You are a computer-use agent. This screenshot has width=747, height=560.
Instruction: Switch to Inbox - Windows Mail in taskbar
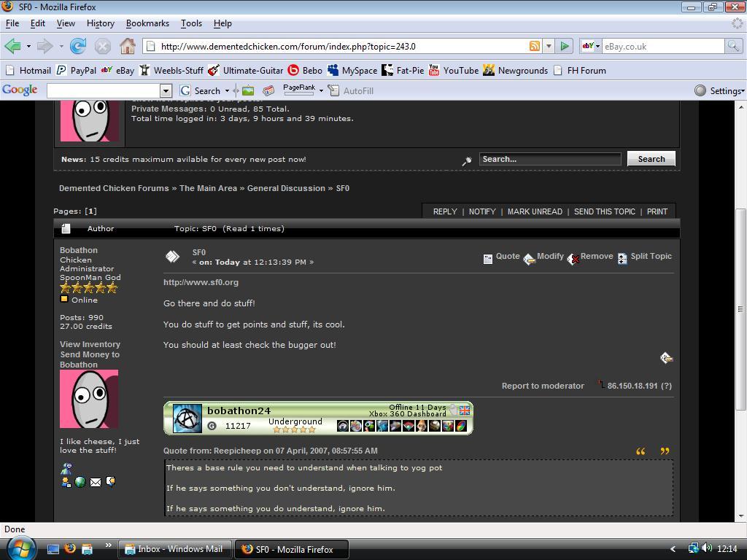pos(176,549)
